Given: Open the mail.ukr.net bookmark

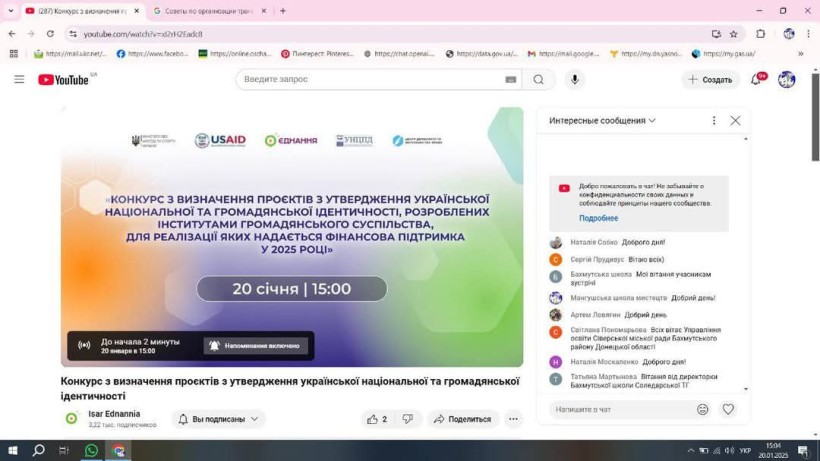Looking at the screenshot, I should (x=70, y=53).
